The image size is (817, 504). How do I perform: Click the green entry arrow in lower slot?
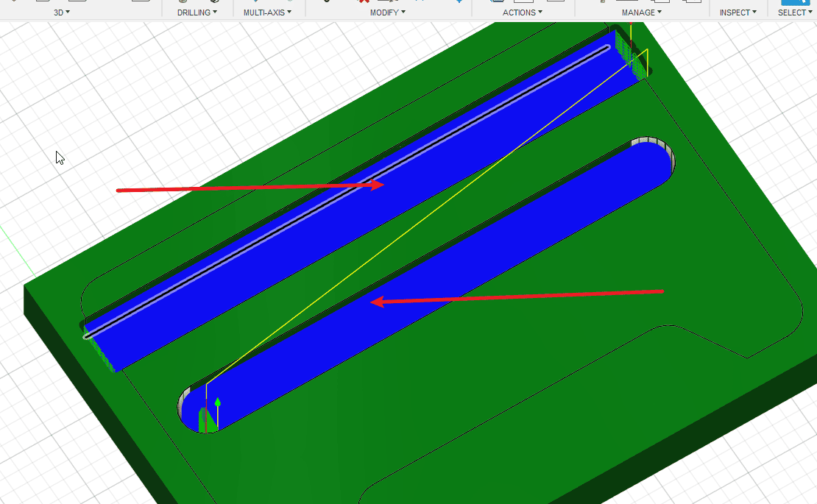[x=217, y=402]
